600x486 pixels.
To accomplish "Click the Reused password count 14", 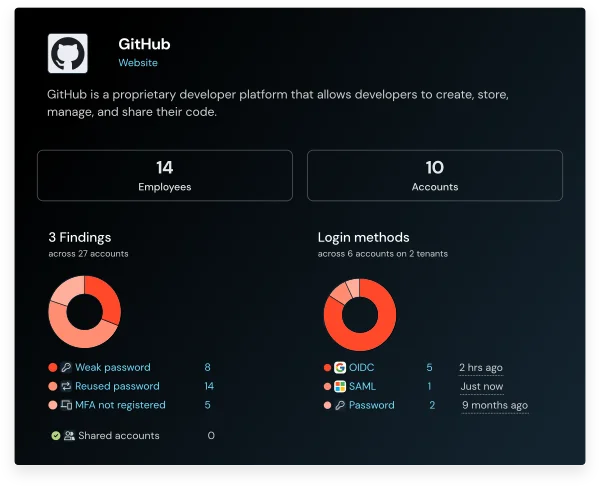I will [x=209, y=386].
